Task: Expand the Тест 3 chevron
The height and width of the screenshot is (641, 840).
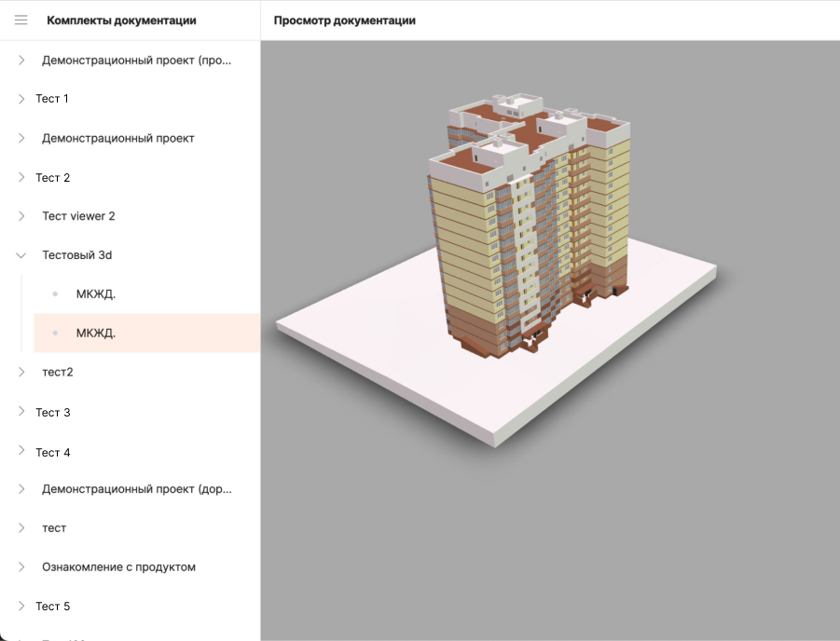Action: [21, 412]
